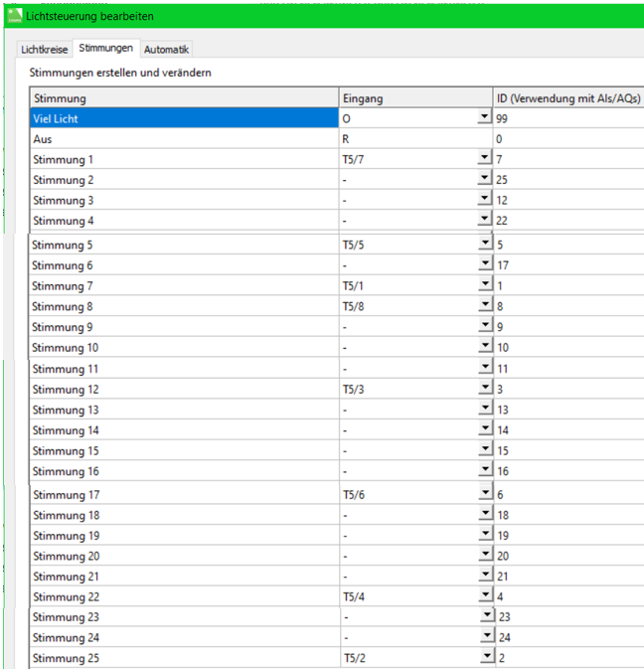The image size is (644, 671).
Task: Click the heading Stimmungen erstellen und verändern
Action: click(x=120, y=73)
